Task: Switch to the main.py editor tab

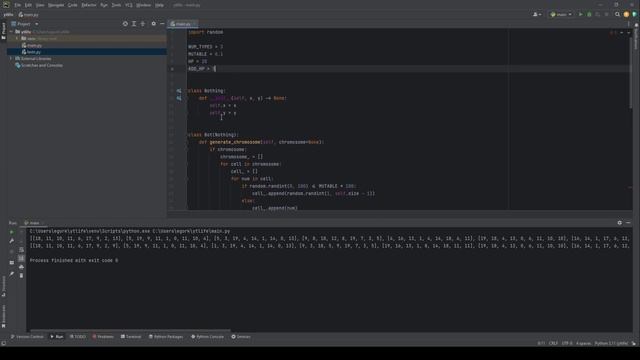Action: click(x=183, y=24)
